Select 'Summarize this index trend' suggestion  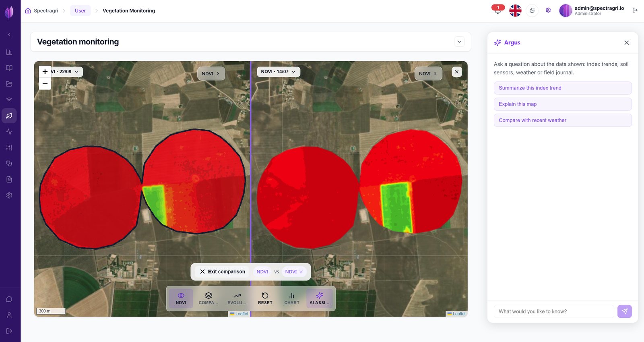click(563, 88)
